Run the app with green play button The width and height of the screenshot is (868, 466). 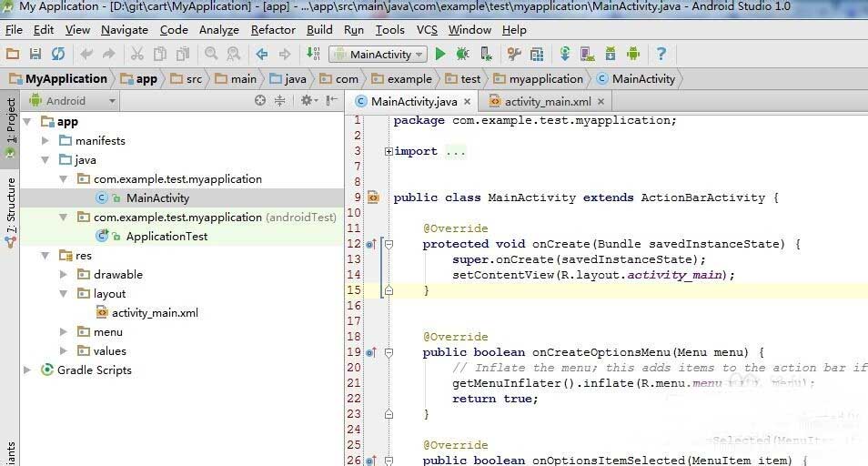coord(440,54)
